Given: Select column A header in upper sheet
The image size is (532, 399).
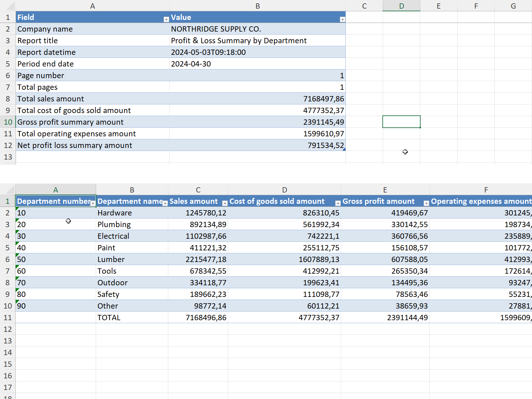Looking at the screenshot, I should point(92,6).
